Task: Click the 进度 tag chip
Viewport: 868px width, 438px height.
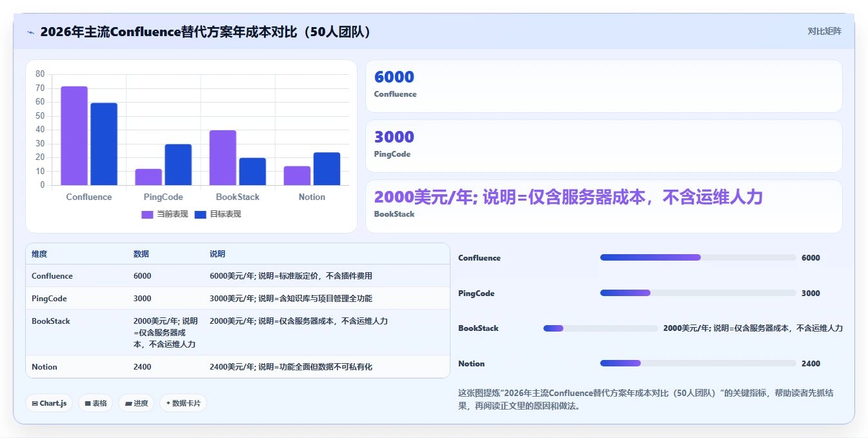Action: click(136, 403)
